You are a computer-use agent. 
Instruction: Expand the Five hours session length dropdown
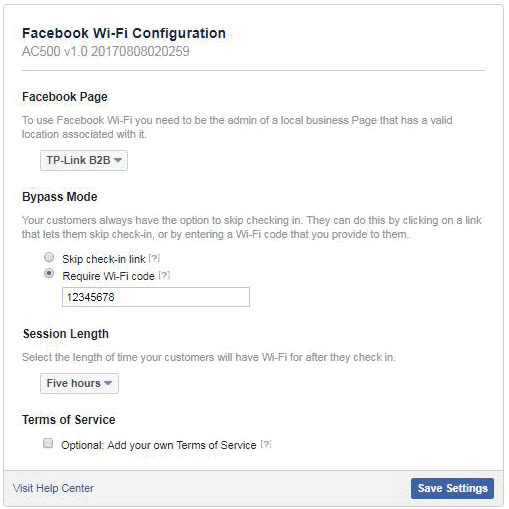click(79, 383)
